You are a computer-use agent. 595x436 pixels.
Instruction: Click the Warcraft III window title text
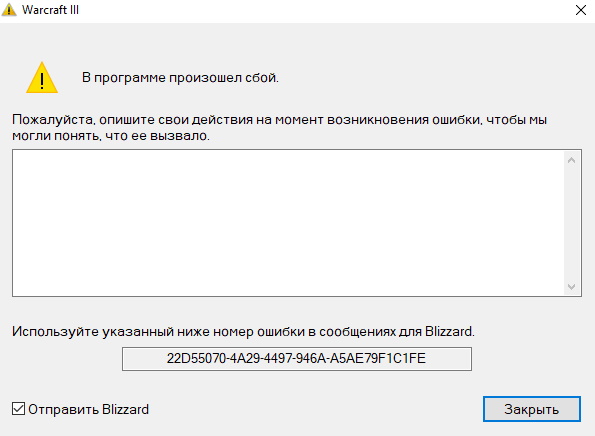tap(50, 10)
